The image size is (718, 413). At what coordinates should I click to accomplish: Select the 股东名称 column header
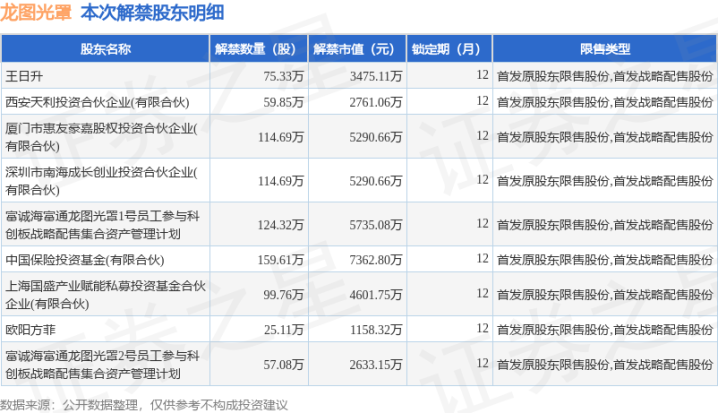(105, 49)
